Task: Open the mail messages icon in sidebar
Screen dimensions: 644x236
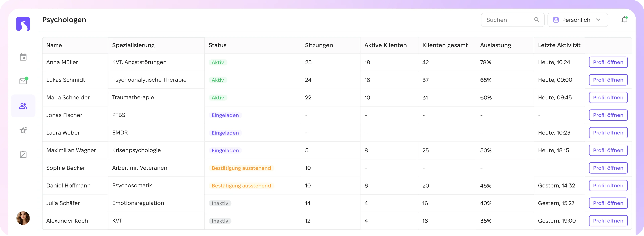Action: point(23,81)
